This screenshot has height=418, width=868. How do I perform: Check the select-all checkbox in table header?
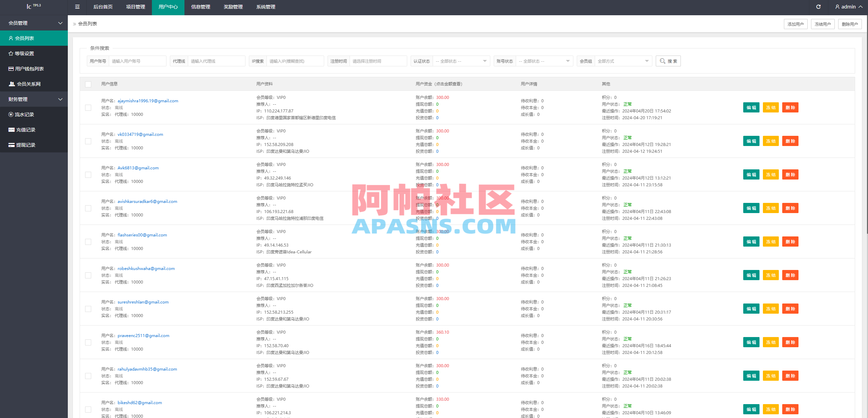(x=88, y=84)
